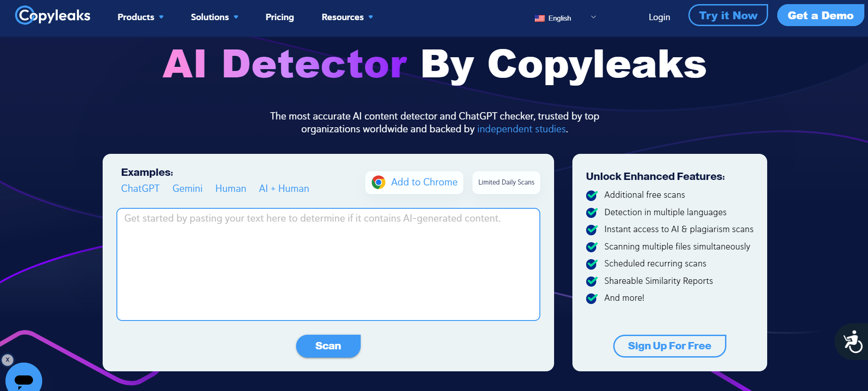Open the English language selector
Screen dimensions: 868x391
[x=566, y=18]
